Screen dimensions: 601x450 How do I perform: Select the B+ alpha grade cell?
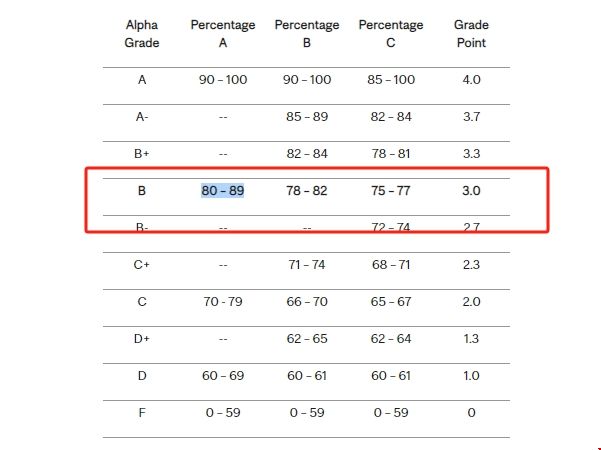[x=142, y=154]
